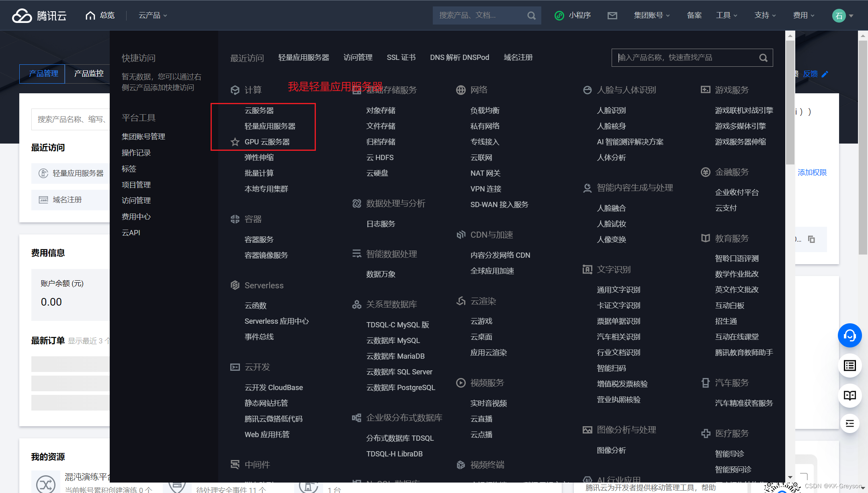This screenshot has width=868, height=493.
Task: Open 域名注册 in left recent visits
Action: point(71,200)
